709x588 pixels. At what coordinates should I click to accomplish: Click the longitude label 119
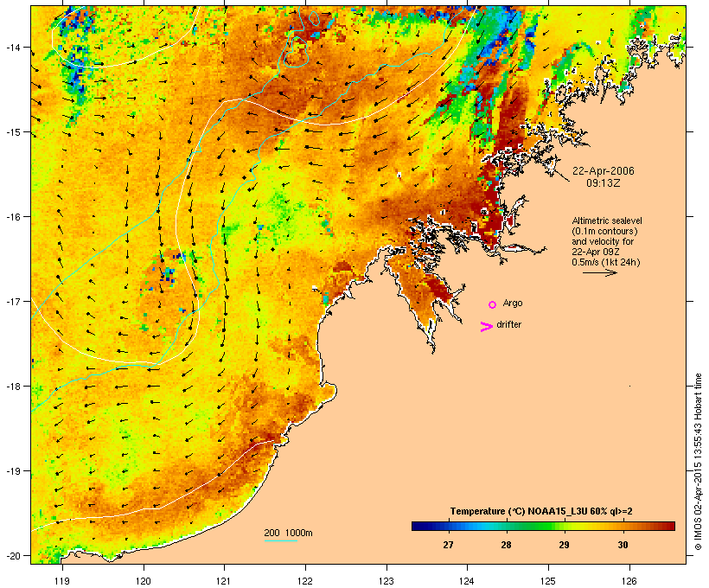[62, 581]
